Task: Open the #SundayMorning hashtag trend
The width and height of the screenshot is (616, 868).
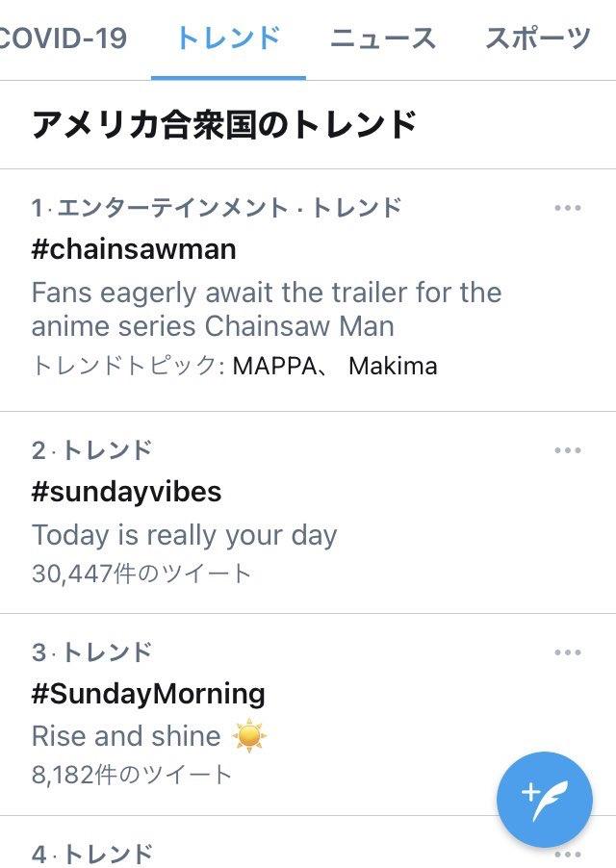Action: pos(148,694)
